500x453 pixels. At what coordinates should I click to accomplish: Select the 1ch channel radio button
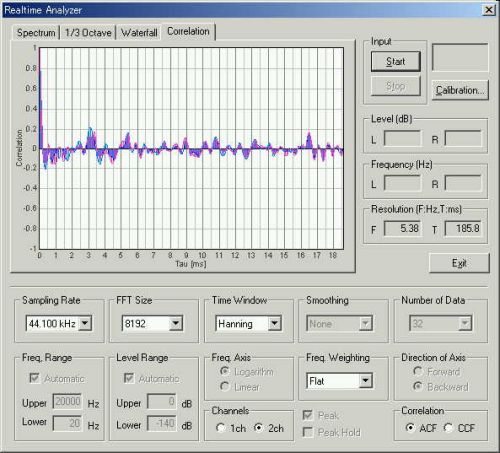coord(231,428)
